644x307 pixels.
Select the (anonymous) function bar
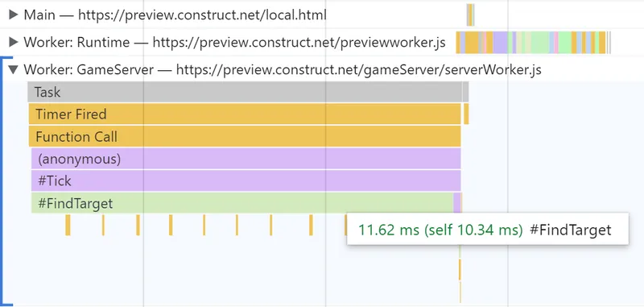[246, 159]
